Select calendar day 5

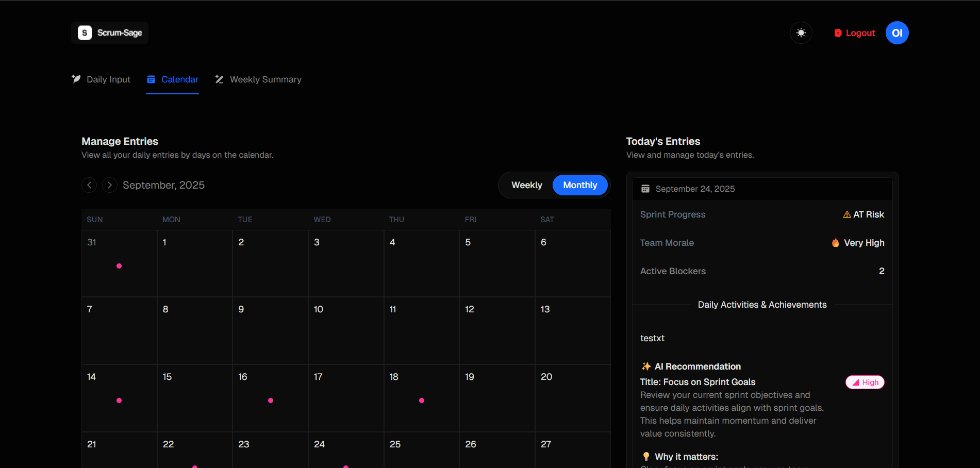pos(497,263)
